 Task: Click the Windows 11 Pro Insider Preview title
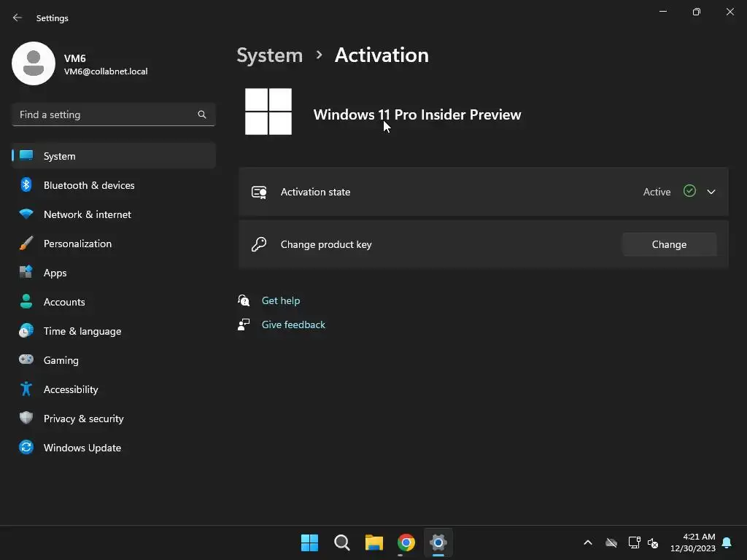tap(417, 114)
